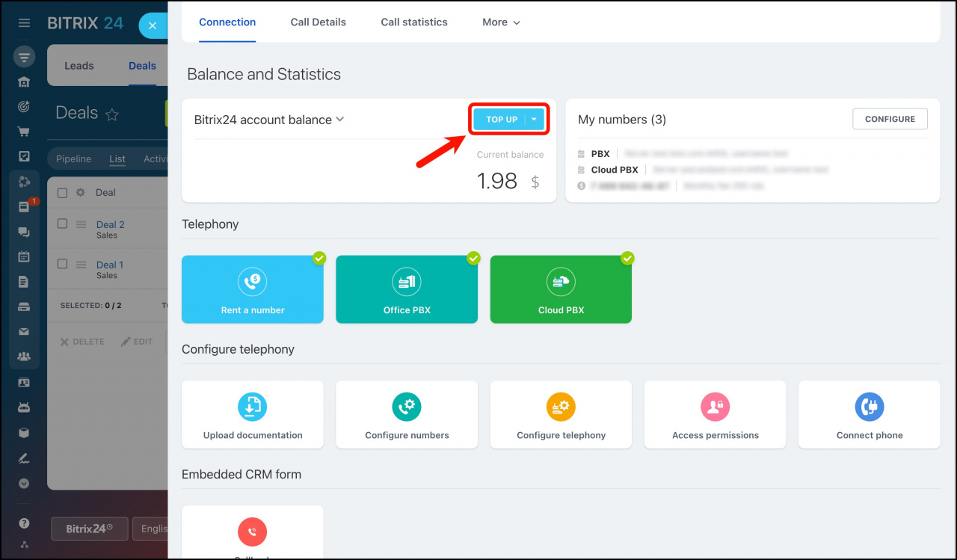Click the CONFIGURE numbers button
This screenshot has height=560, width=957.
[x=890, y=119]
